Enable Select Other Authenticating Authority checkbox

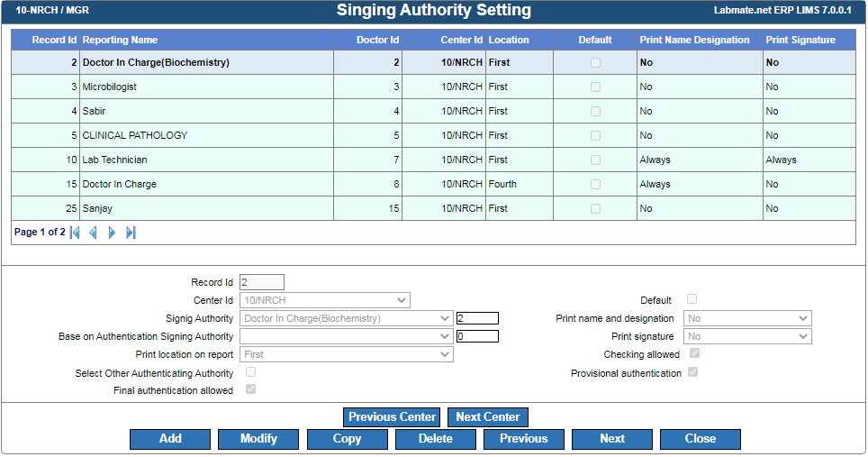(251, 372)
